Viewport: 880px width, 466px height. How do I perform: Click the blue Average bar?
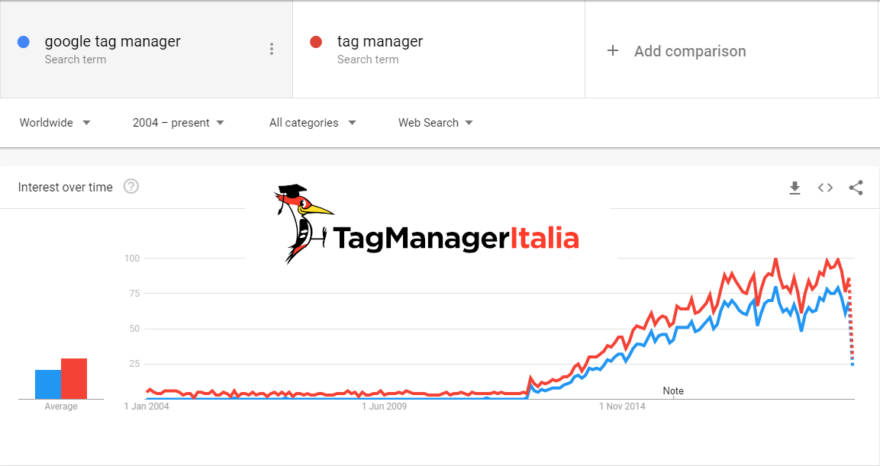pyautogui.click(x=48, y=384)
